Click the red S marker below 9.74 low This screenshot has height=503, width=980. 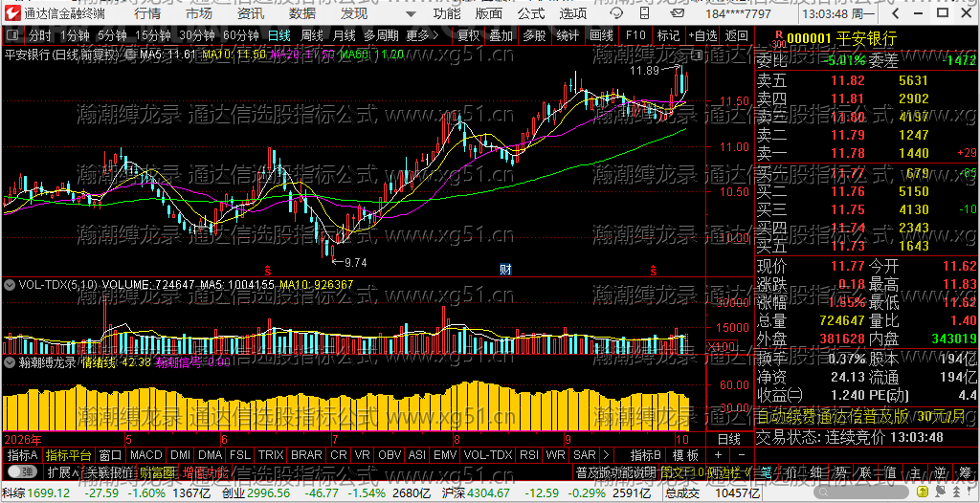(268, 270)
